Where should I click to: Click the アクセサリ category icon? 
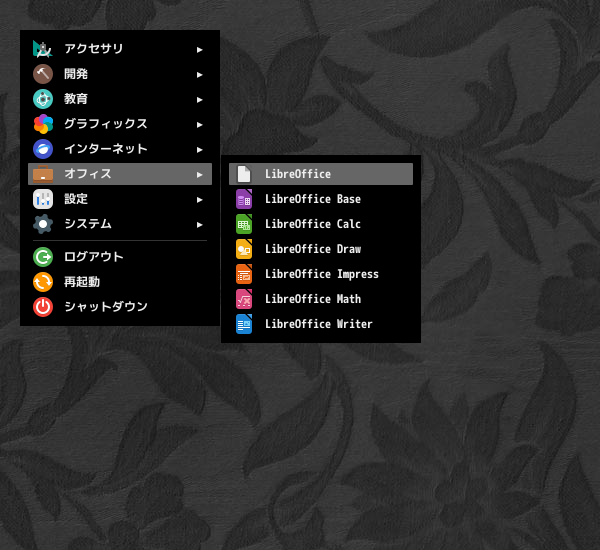43,49
